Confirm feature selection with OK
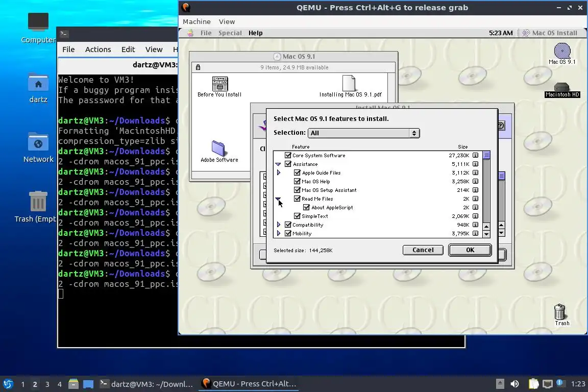588x392 pixels. 470,250
